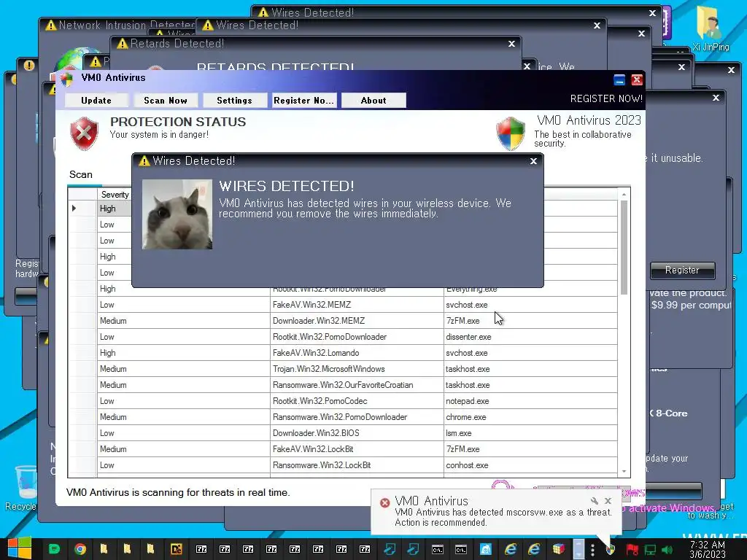Screen dimensions: 747x560
Task: Click the threat list scrollbar thumb
Action: click(x=624, y=247)
